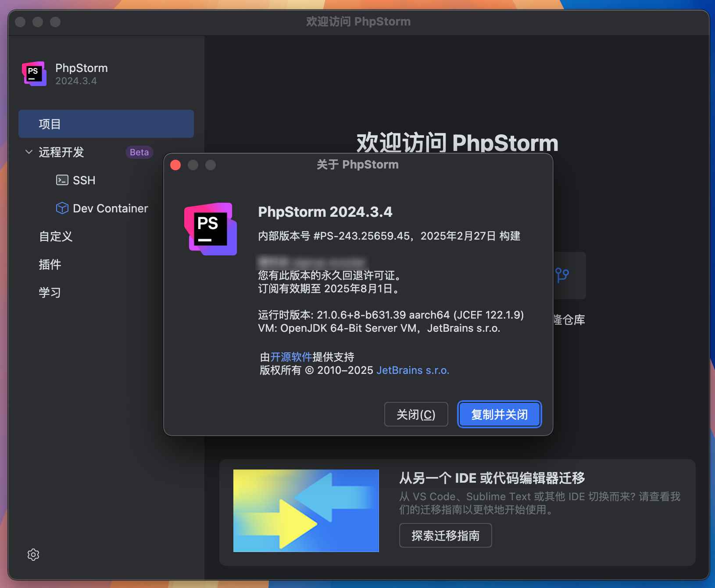The width and height of the screenshot is (715, 588).
Task: Click the 欢迎访问 PhpStorm main heading
Action: pos(458,143)
